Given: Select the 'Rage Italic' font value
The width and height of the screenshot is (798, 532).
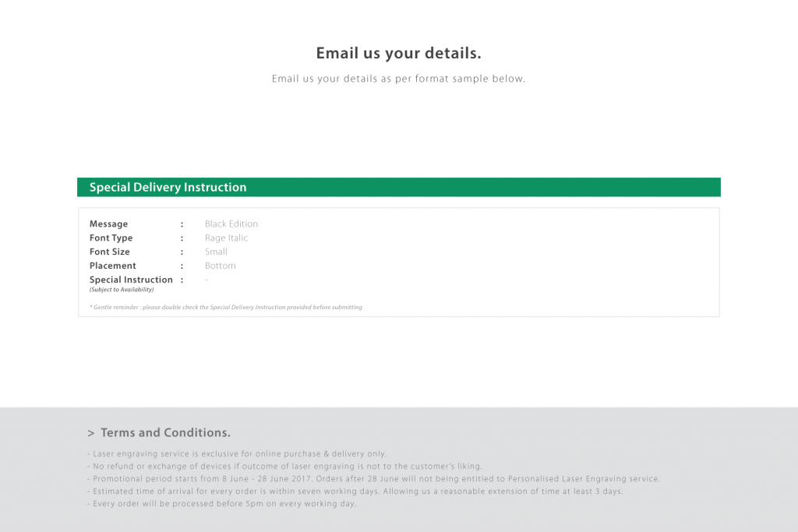Looking at the screenshot, I should tap(226, 238).
